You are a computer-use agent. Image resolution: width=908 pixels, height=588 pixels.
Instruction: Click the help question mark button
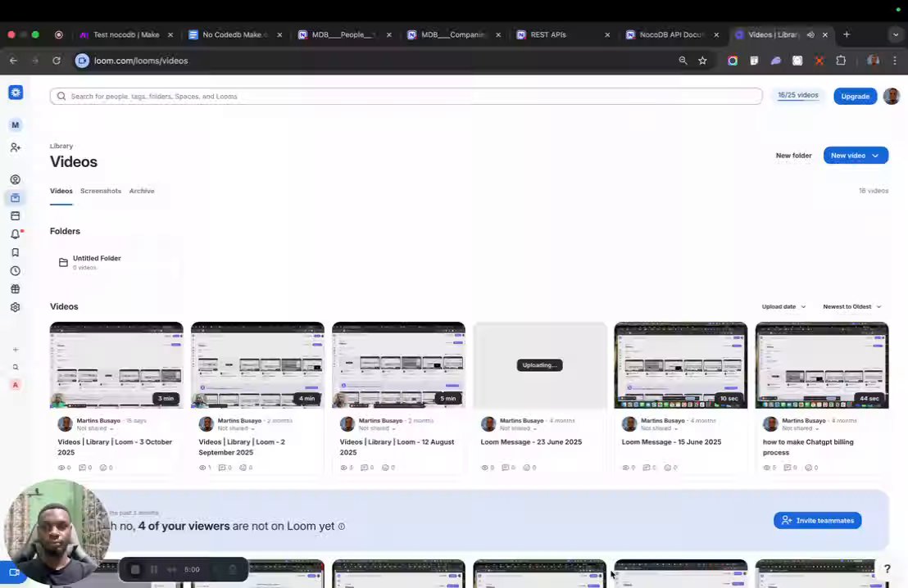pos(888,569)
